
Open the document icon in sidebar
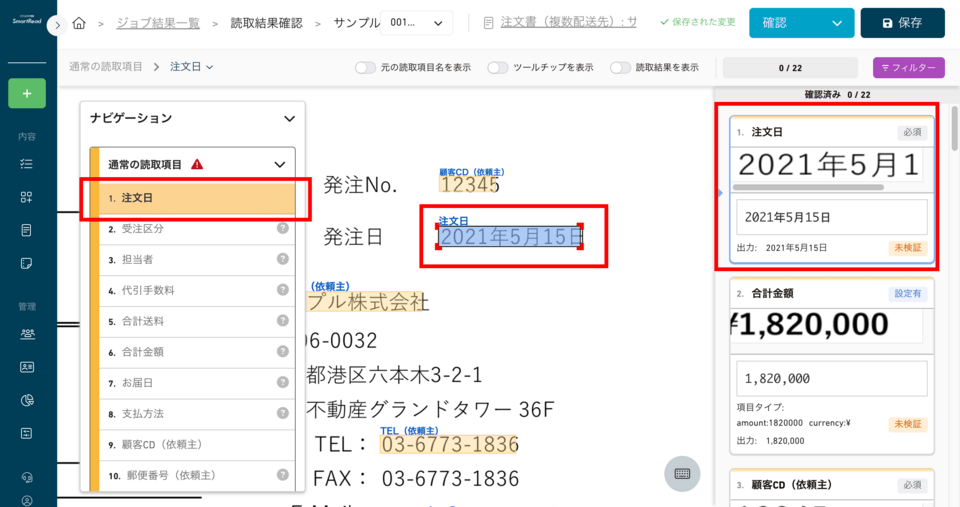(26, 230)
